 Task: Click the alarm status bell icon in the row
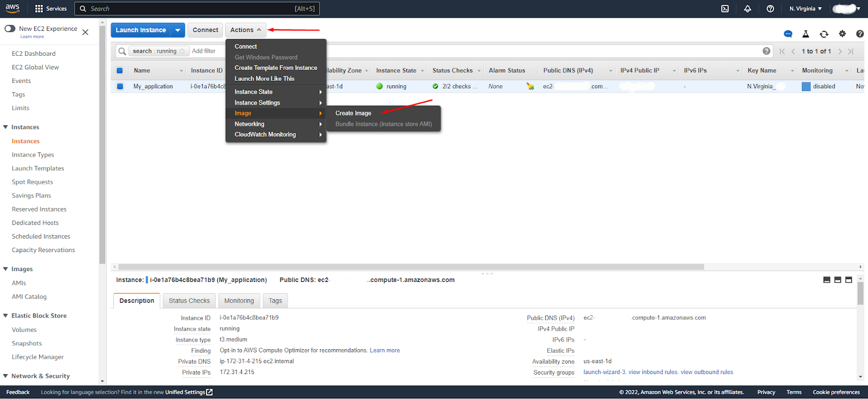tap(530, 86)
